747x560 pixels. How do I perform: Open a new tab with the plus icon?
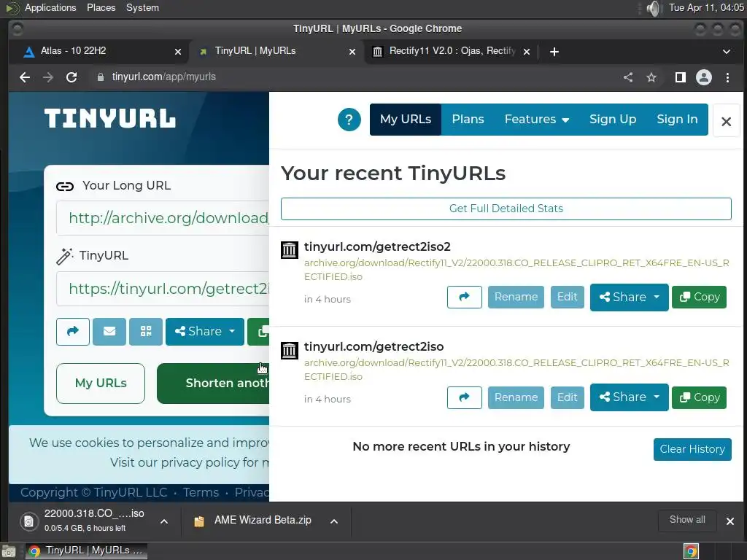click(x=554, y=52)
